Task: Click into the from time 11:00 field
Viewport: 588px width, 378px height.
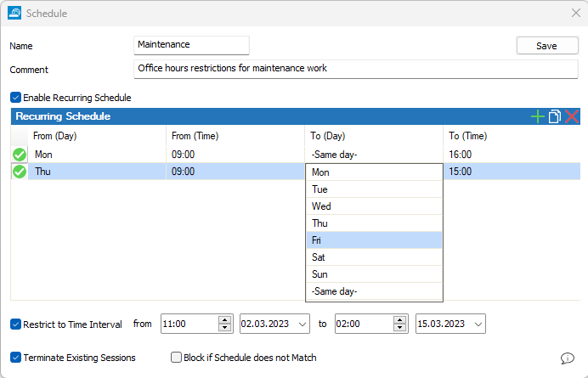Action: click(189, 324)
